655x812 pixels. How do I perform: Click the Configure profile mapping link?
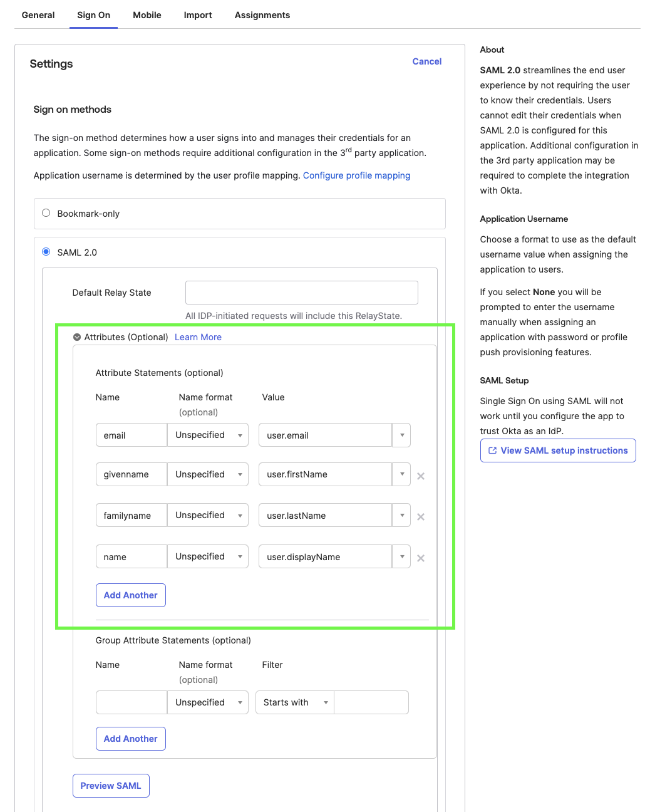pyautogui.click(x=356, y=175)
